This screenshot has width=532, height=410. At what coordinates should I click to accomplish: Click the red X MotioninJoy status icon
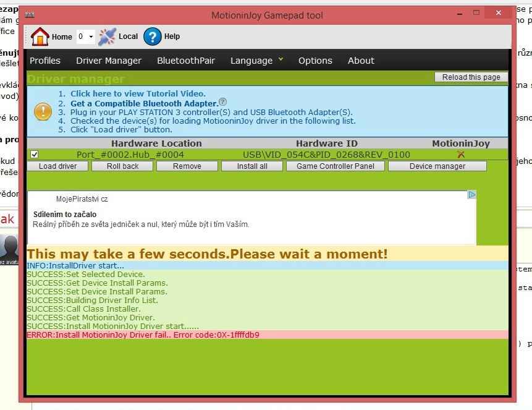pos(461,155)
